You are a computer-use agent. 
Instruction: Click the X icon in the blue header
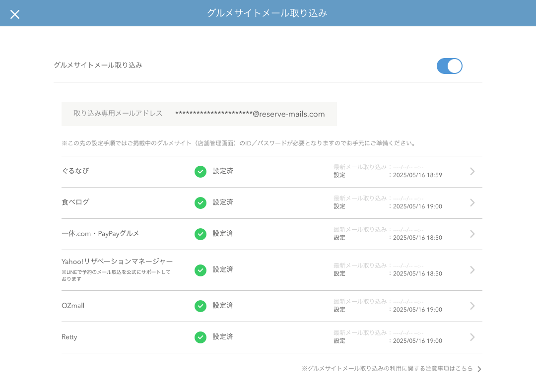15,14
